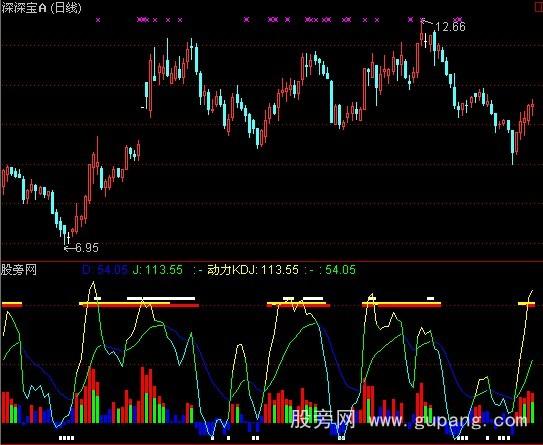The width and height of the screenshot is (543, 445).
Task: Click the 6.95 low price label
Action: click(x=87, y=248)
